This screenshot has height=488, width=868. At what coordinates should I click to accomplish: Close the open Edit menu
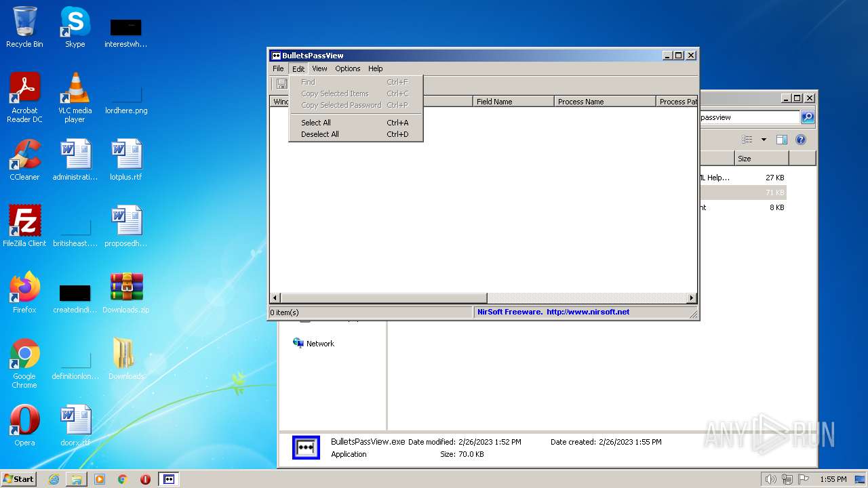pos(298,68)
